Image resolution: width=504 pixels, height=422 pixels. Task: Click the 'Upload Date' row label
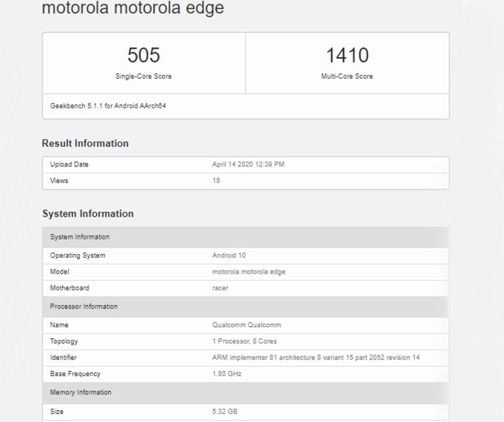pyautogui.click(x=69, y=164)
